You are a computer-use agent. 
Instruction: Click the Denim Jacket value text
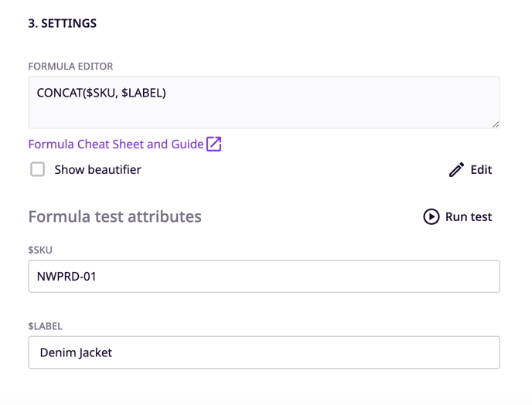76,352
